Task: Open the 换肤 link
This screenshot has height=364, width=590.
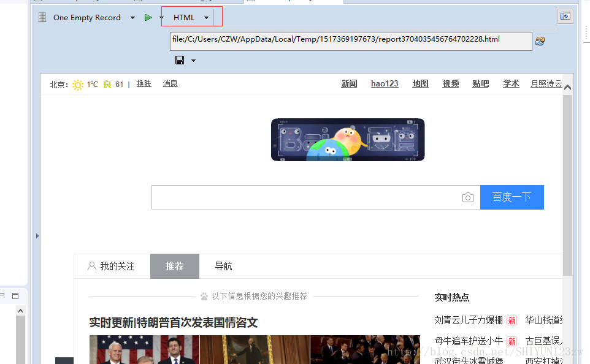Action: [x=144, y=84]
